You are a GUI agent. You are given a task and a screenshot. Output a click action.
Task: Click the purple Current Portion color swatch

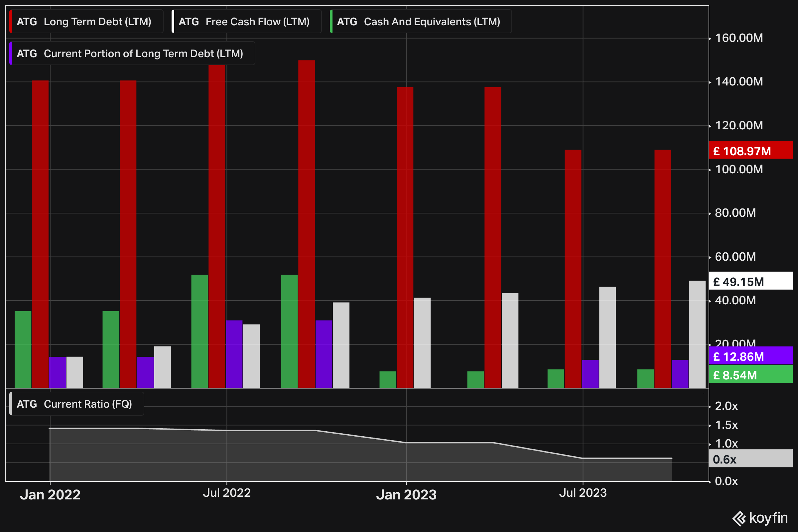pos(11,54)
